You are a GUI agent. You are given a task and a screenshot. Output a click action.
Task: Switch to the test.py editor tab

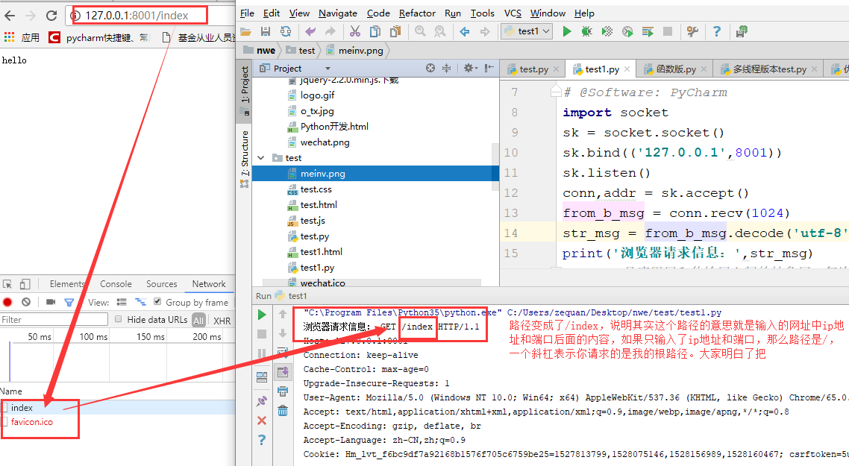pyautogui.click(x=527, y=69)
